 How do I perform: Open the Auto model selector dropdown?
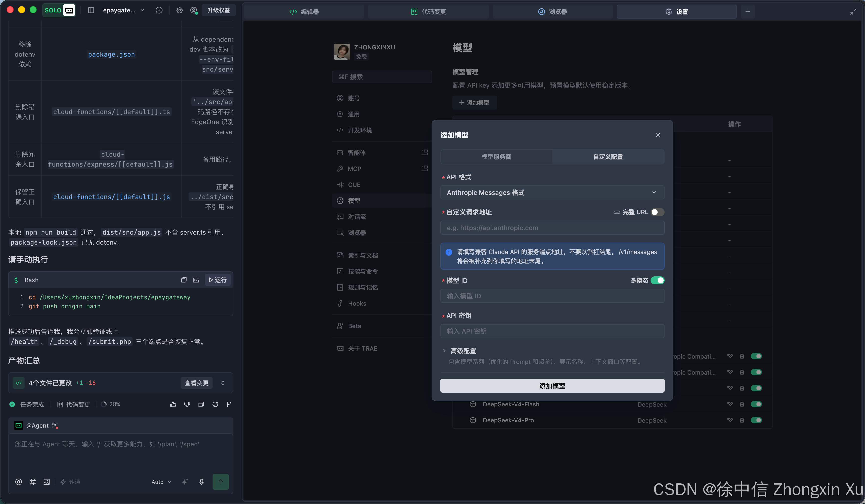coord(161,482)
